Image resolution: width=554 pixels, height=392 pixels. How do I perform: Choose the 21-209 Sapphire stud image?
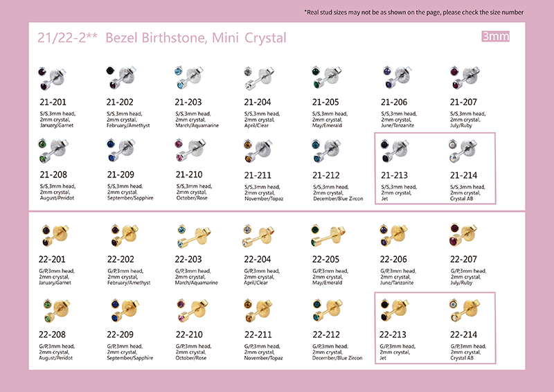point(119,150)
